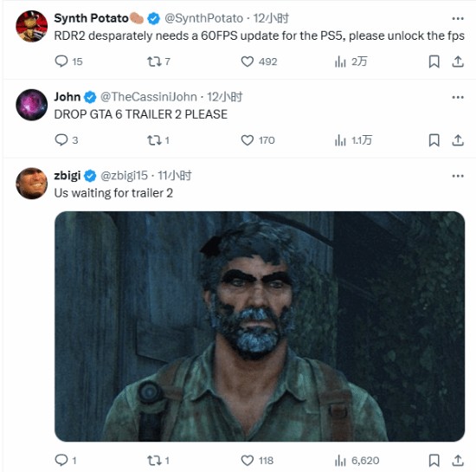476x472 pixels.
Task: Open @TheCassiniJohn profile handle
Action: coord(149,97)
